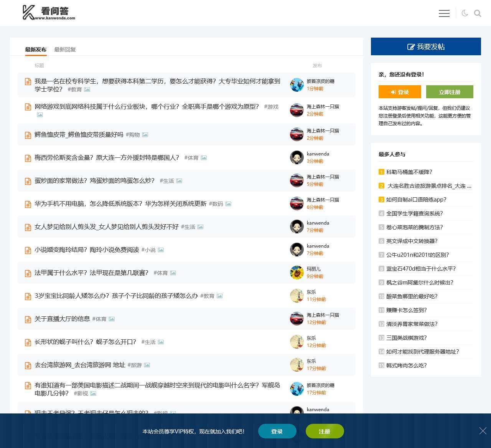Click image icon after 3岁宝宝 #教育 tag

(219, 296)
